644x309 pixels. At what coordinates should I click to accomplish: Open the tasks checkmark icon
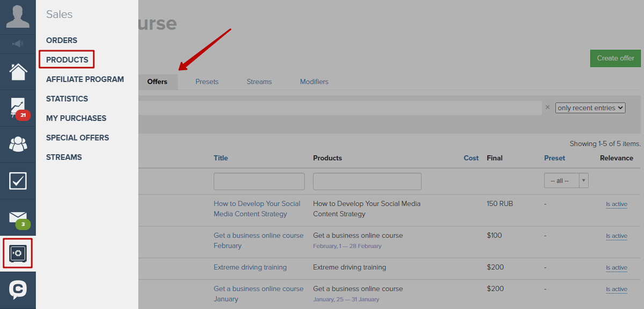click(x=18, y=181)
